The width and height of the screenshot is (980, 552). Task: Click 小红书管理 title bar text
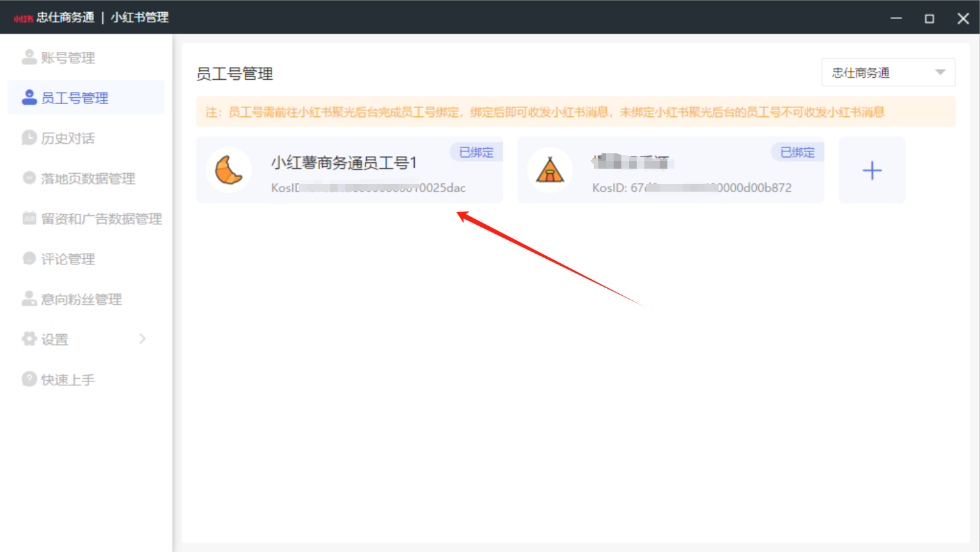click(x=139, y=17)
